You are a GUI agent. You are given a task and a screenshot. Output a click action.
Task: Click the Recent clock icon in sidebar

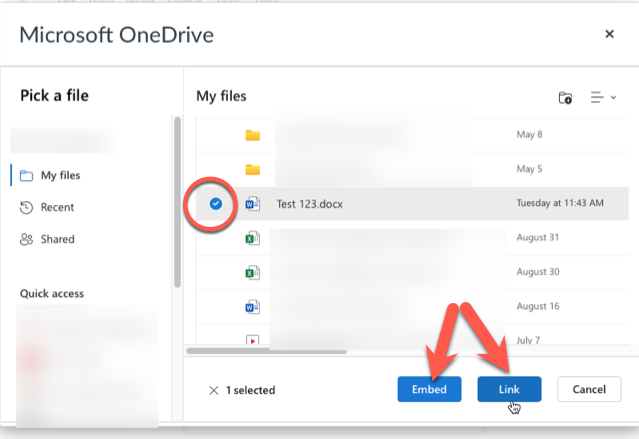coord(26,207)
